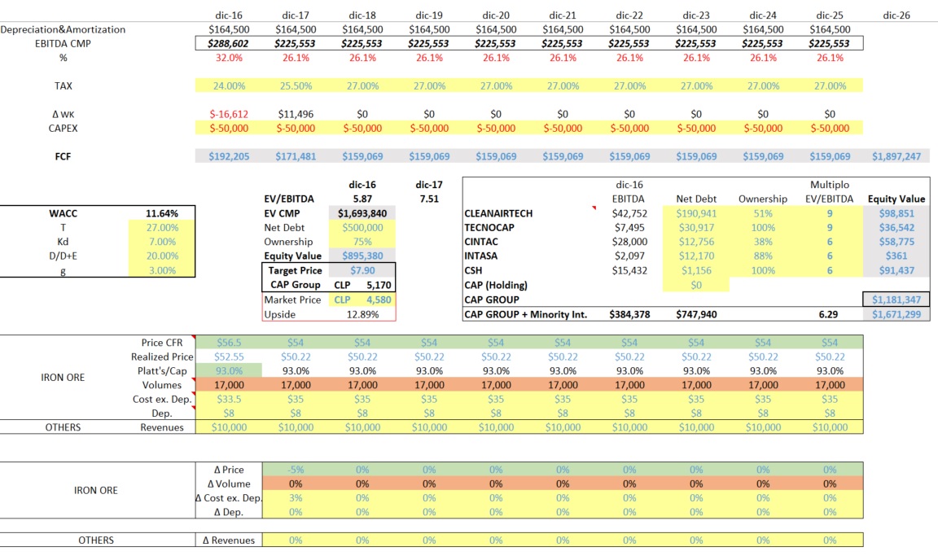
Task: Click the EV CMP value $1,693,840
Action: (362, 213)
